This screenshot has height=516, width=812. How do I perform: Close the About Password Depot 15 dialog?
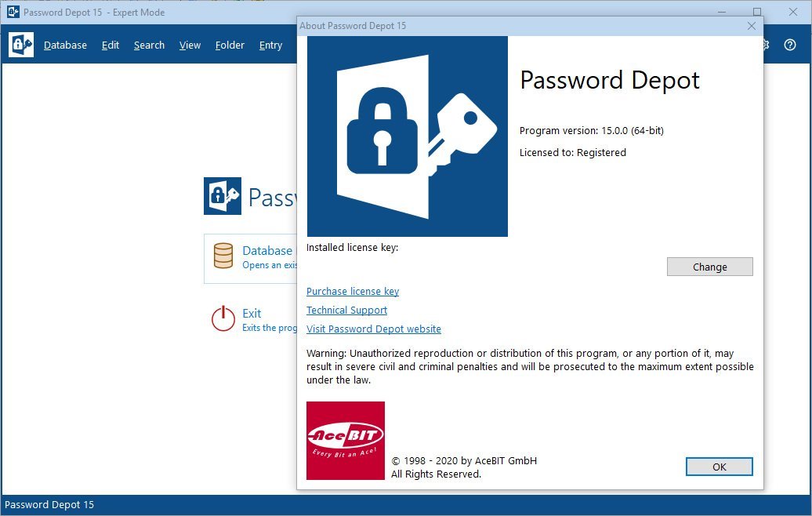[752, 26]
